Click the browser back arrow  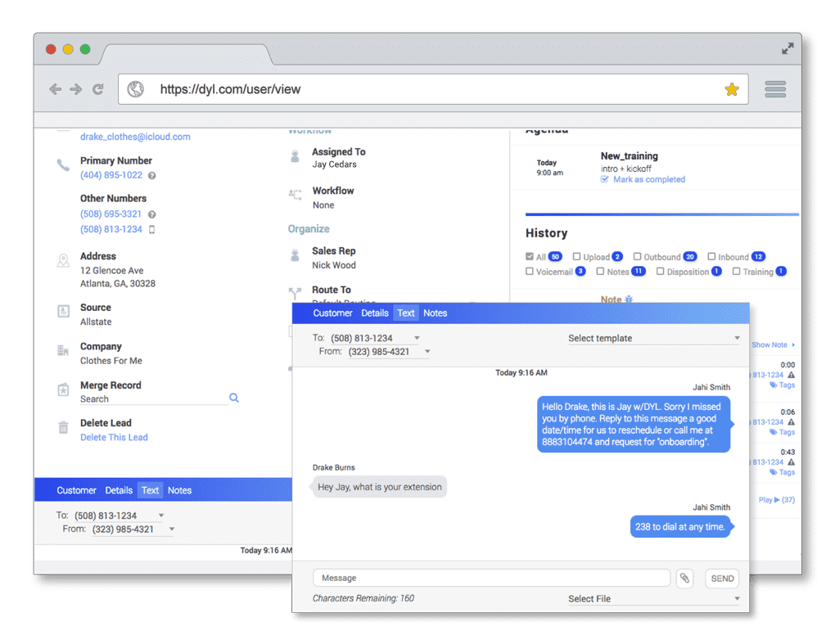[55, 89]
